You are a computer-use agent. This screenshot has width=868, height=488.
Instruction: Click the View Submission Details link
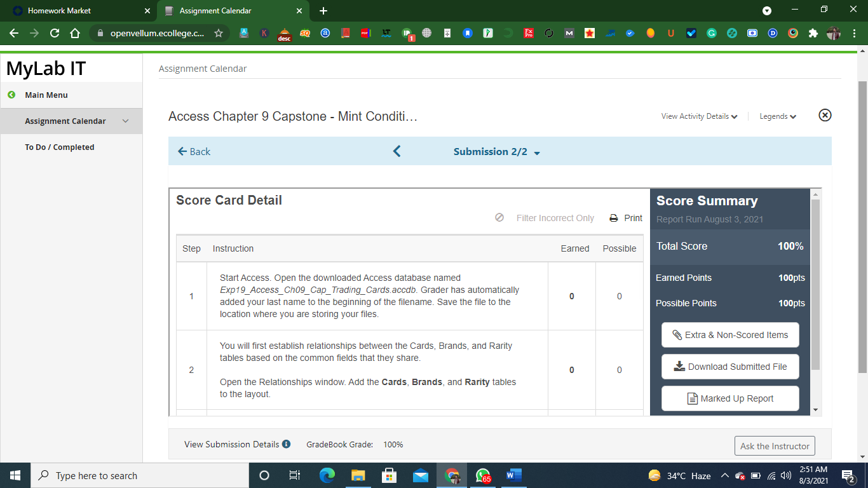[x=232, y=444]
